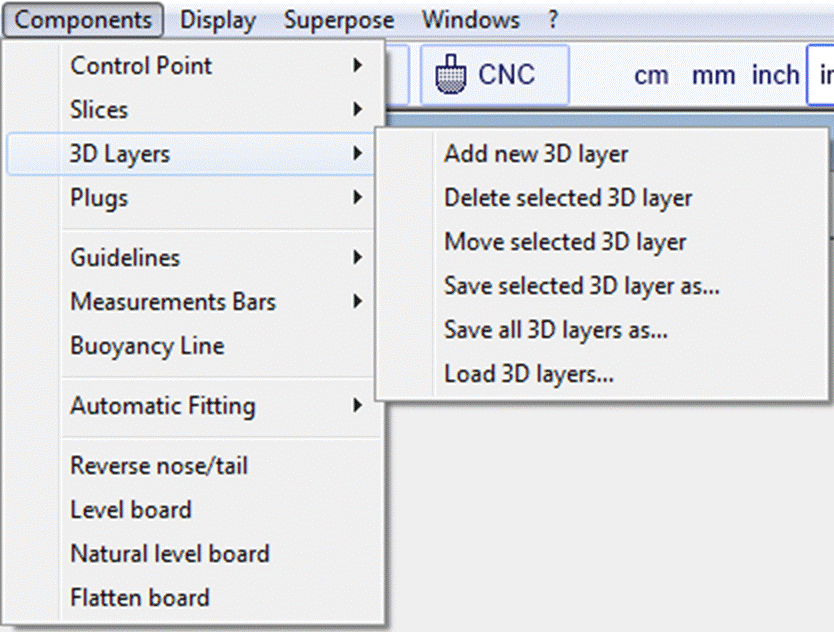The image size is (834, 632).
Task: Switch units to inch
Action: point(775,75)
